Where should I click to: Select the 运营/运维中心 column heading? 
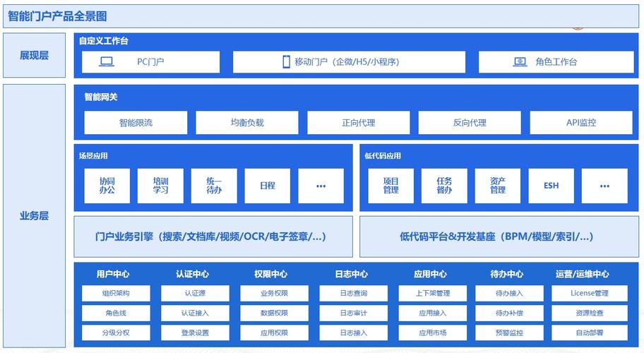(x=583, y=274)
